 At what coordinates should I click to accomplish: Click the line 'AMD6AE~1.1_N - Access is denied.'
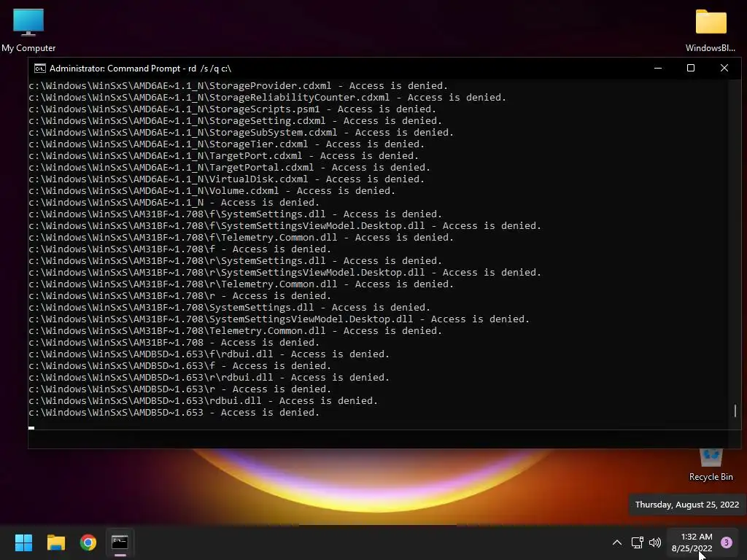[x=174, y=203]
